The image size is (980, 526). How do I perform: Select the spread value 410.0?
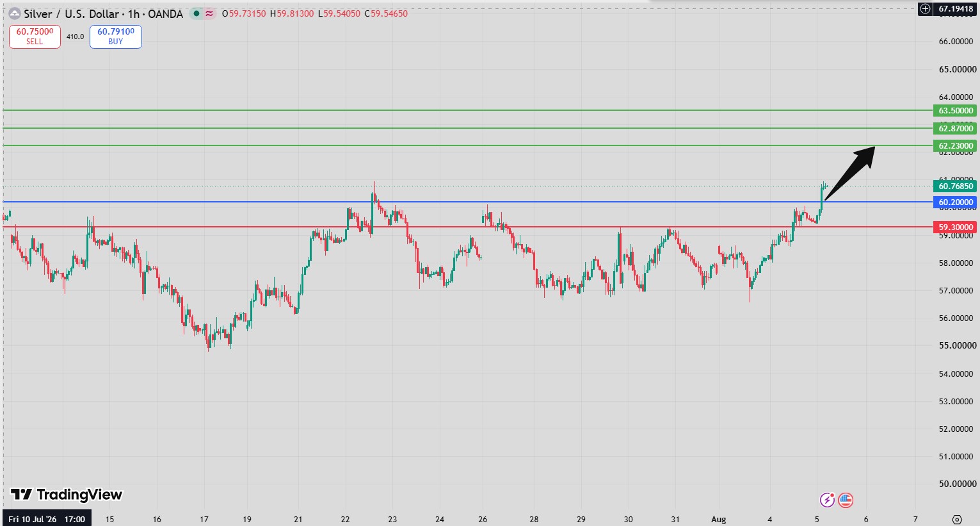tap(76, 37)
